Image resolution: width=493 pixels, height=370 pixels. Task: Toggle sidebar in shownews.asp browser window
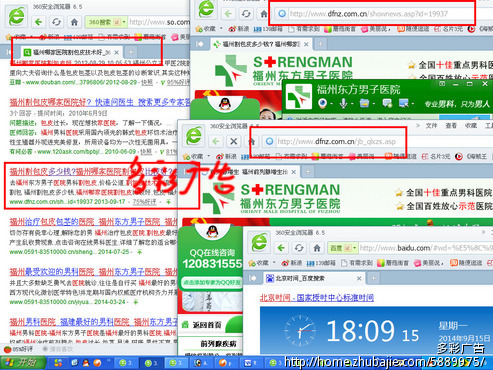point(199,44)
